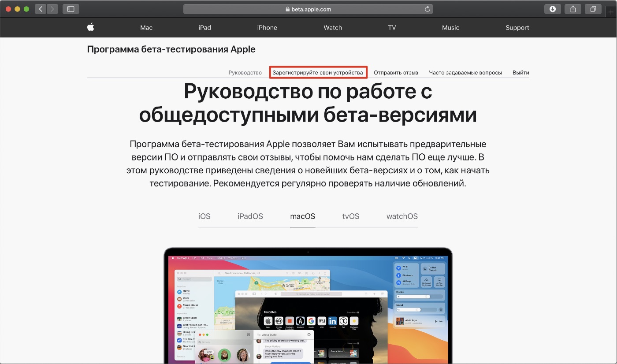
Task: Sign out with the 'Выйти' link
Action: 521,73
